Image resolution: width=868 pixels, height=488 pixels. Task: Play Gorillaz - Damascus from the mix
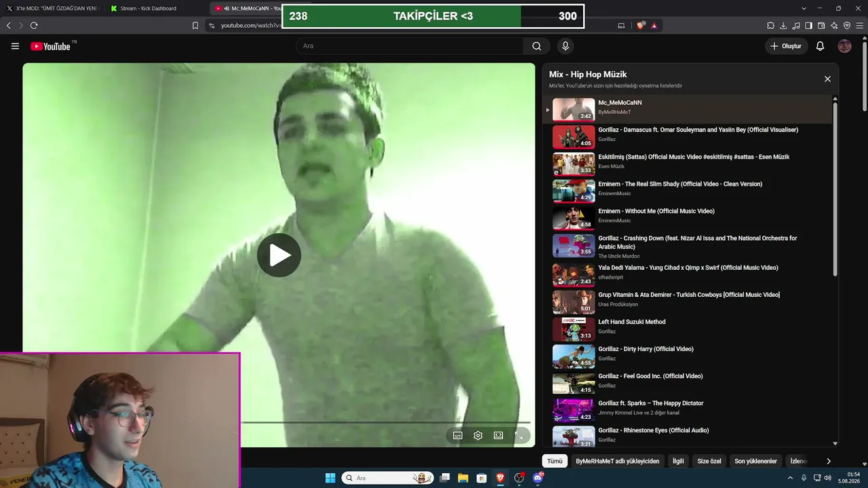pos(686,136)
